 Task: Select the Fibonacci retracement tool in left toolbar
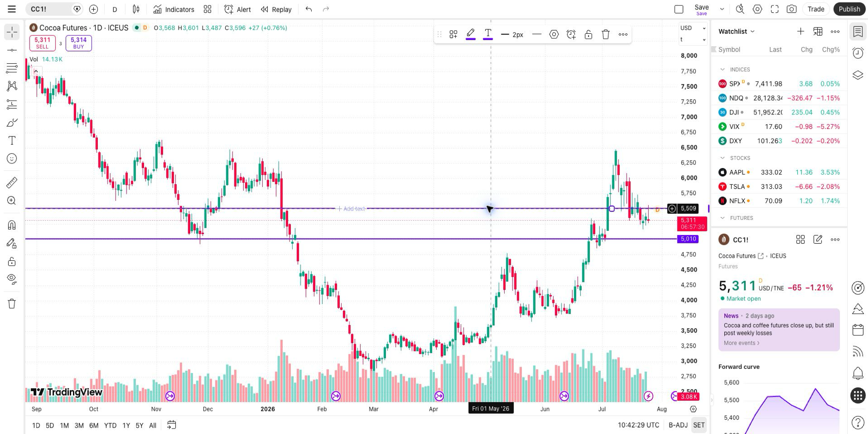(x=12, y=68)
